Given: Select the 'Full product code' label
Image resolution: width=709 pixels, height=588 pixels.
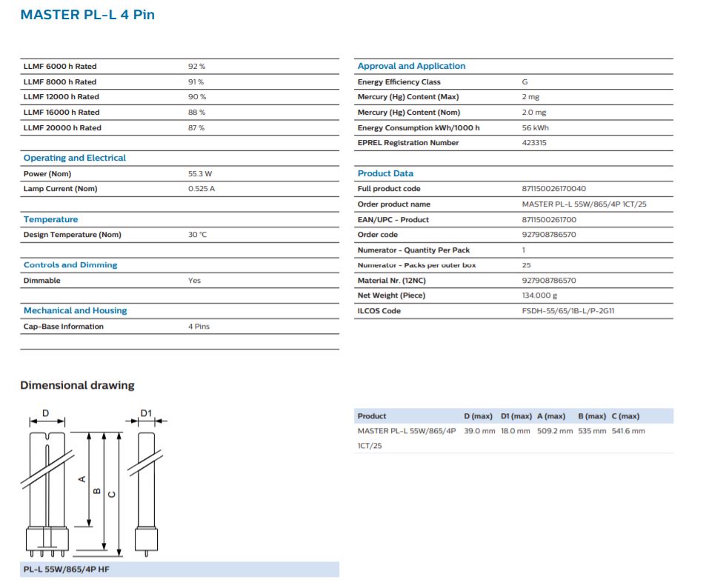Looking at the screenshot, I should (389, 188).
